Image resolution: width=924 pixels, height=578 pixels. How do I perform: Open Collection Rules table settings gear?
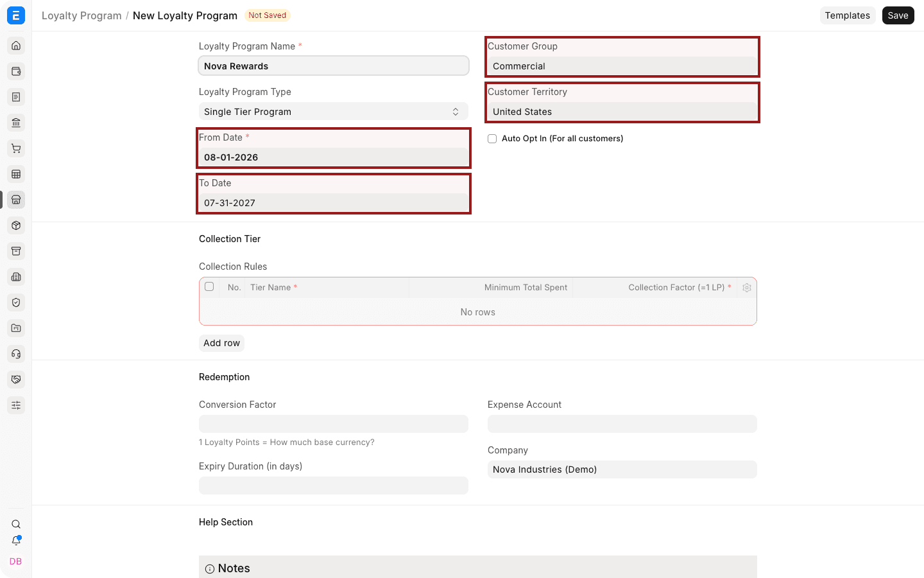click(x=747, y=288)
